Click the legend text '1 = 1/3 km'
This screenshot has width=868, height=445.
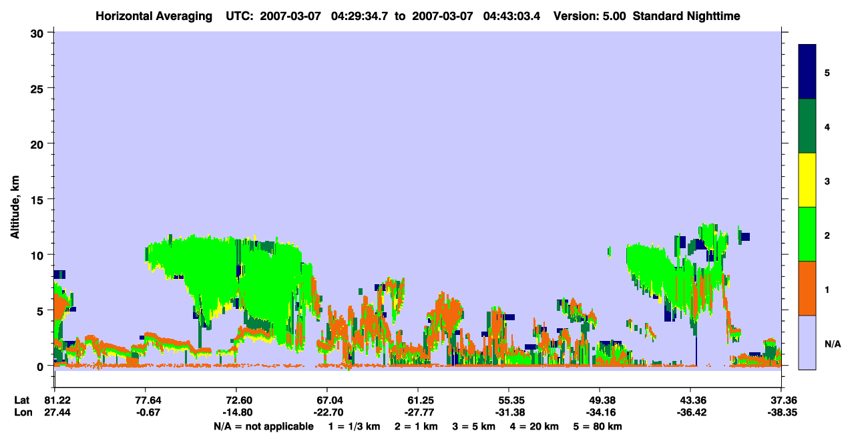[x=353, y=426]
